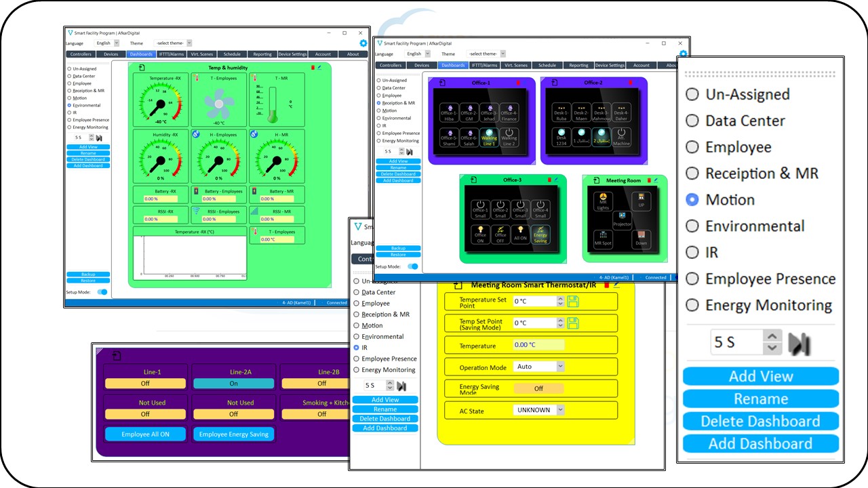Select Energy Monitoring in the enlarged right list
The height and width of the screenshot is (488, 868).
click(692, 305)
